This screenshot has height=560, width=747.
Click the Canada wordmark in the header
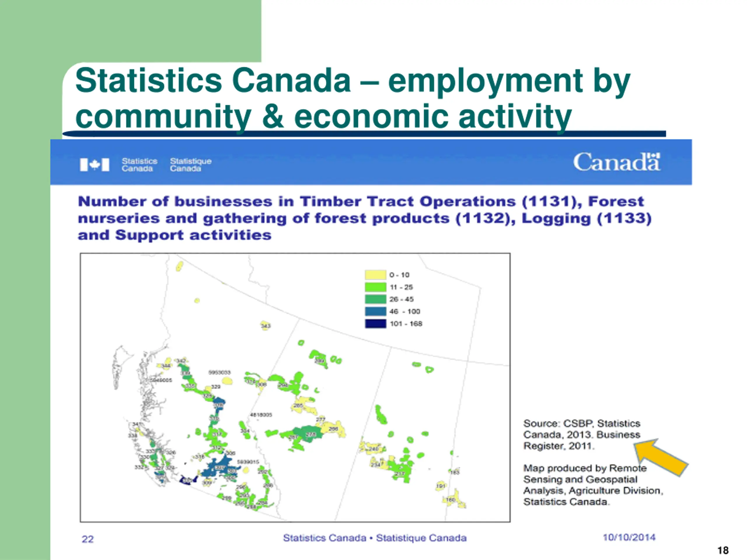point(616,162)
